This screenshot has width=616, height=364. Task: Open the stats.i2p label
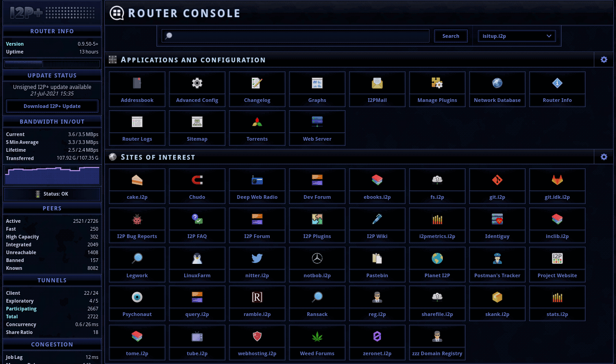click(x=557, y=314)
